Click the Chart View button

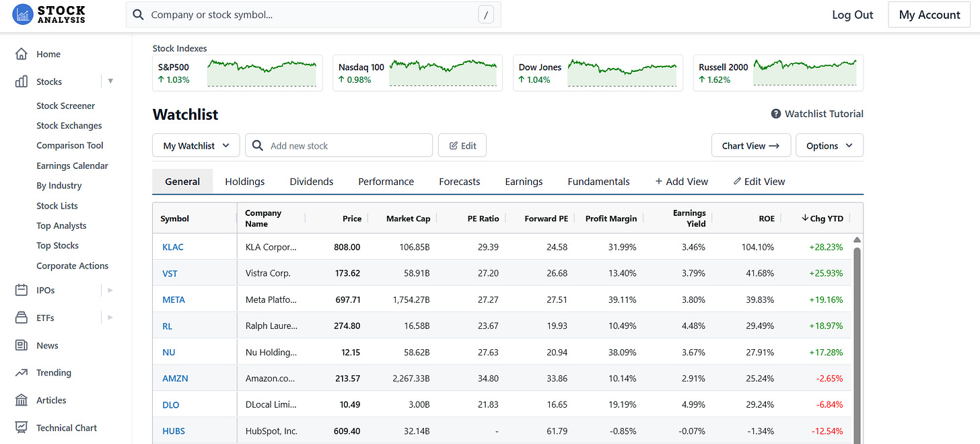[750, 145]
